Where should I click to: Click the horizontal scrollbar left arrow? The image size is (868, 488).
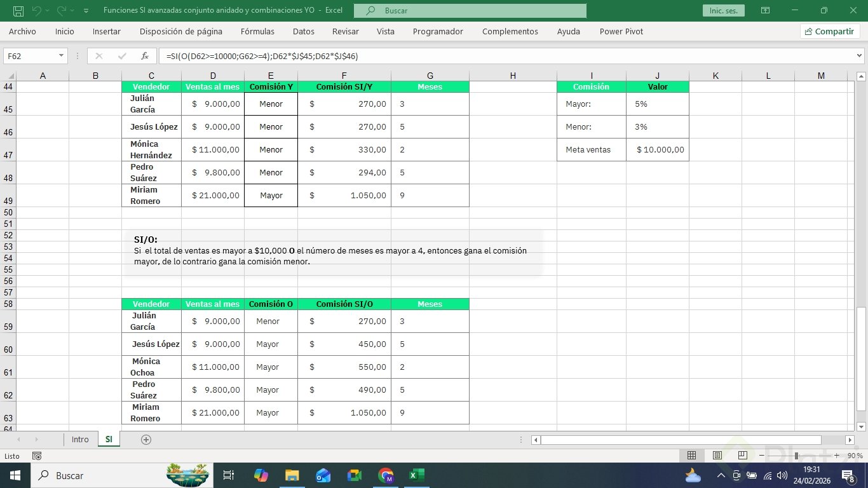point(536,440)
